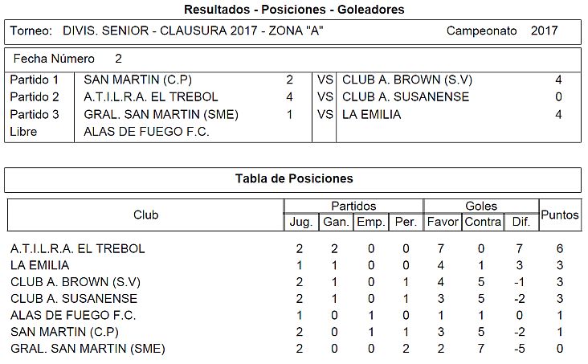
Task: Click the Campeonato 2017 value
Action: (544, 31)
